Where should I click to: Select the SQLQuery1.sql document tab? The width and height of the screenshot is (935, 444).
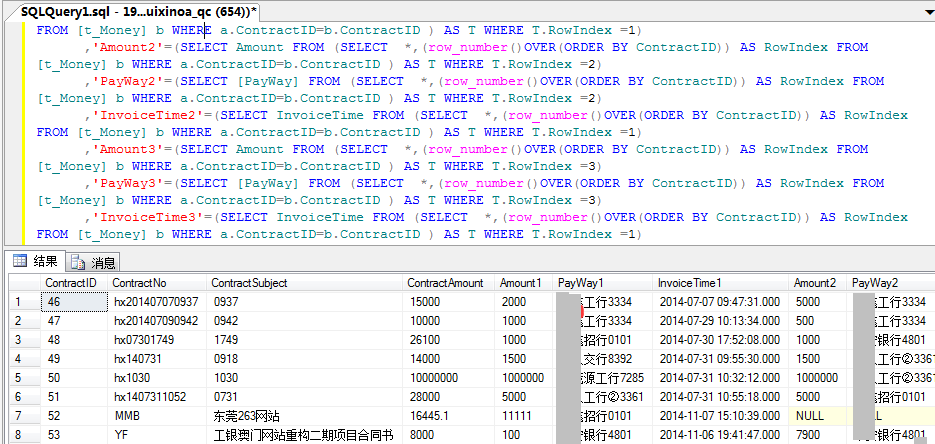pos(140,11)
